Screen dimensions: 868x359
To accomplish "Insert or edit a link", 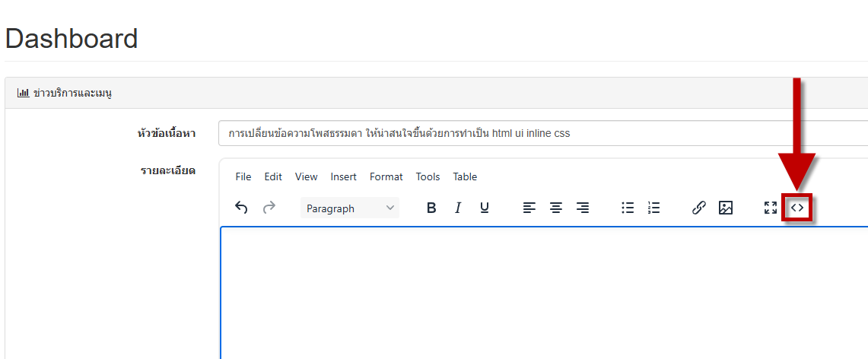I will tap(699, 208).
